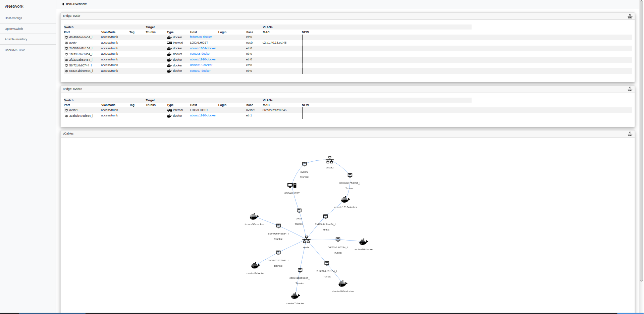Click port icon for d6f4996a4da84_l row
Screen dimensions: 644x314
66,37
